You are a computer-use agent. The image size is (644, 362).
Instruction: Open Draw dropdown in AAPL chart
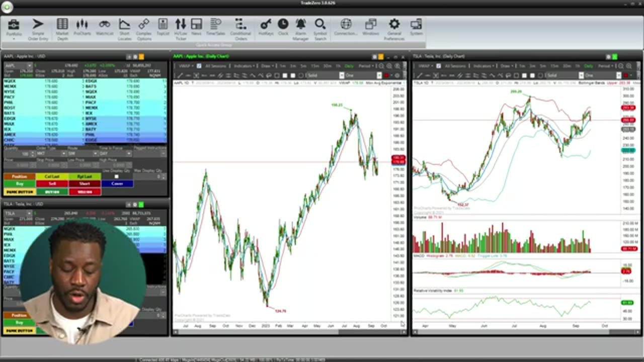tap(267, 66)
